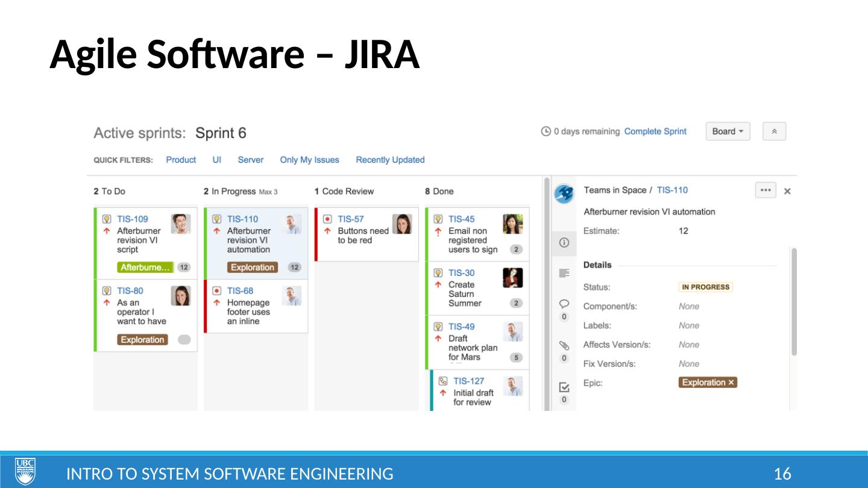This screenshot has width=868, height=488.
Task: Collapse the header with double-chevron button
Action: pyautogui.click(x=774, y=131)
